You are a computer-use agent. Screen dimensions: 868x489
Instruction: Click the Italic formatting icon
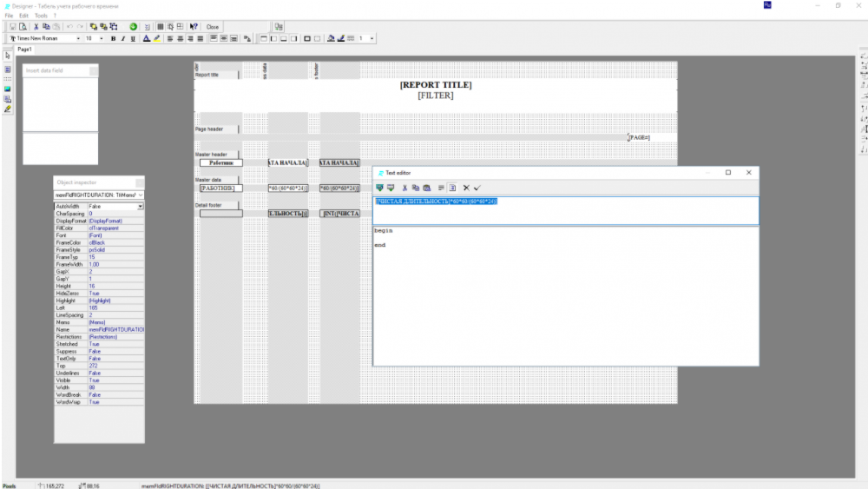122,38
